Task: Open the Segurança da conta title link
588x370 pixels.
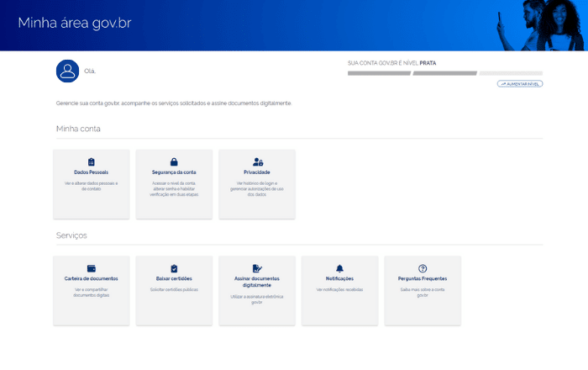Action: click(174, 172)
